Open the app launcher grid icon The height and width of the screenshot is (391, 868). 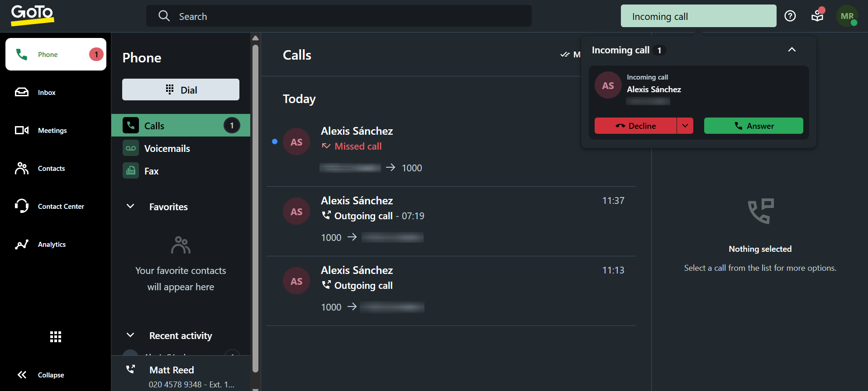click(x=55, y=336)
